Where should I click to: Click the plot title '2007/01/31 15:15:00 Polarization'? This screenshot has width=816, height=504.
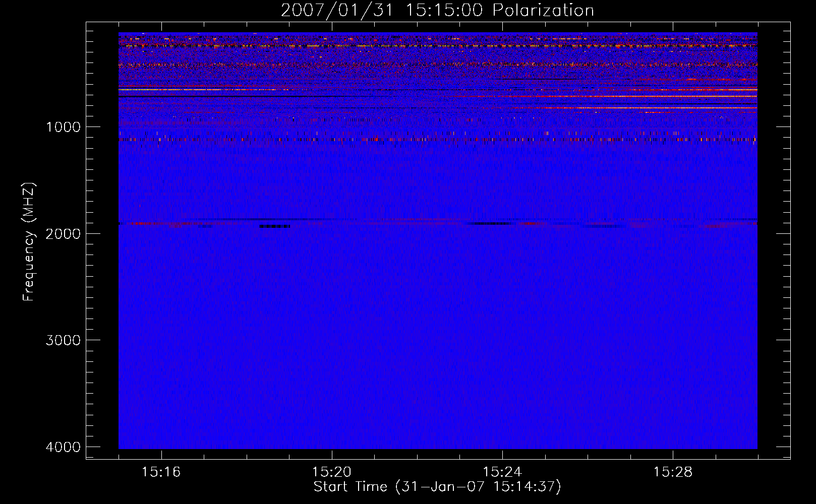[x=437, y=10]
